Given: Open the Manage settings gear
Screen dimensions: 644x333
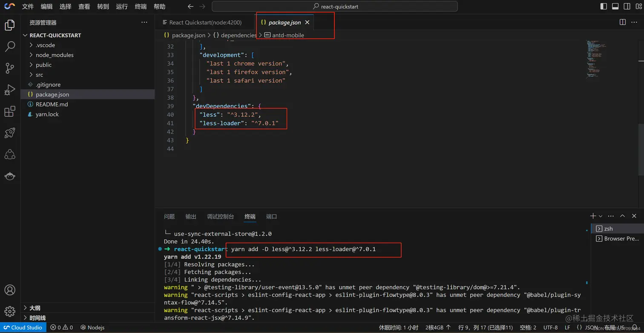Looking at the screenshot, I should [x=9, y=311].
